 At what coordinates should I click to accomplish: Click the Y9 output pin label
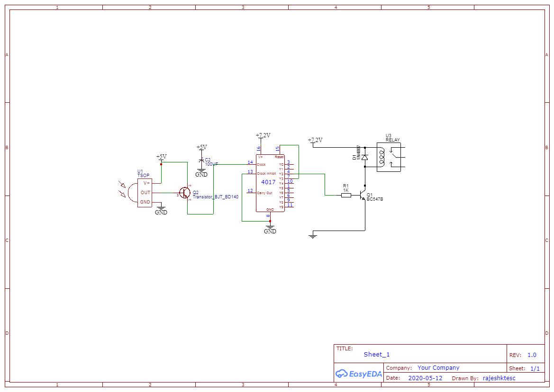click(x=281, y=207)
